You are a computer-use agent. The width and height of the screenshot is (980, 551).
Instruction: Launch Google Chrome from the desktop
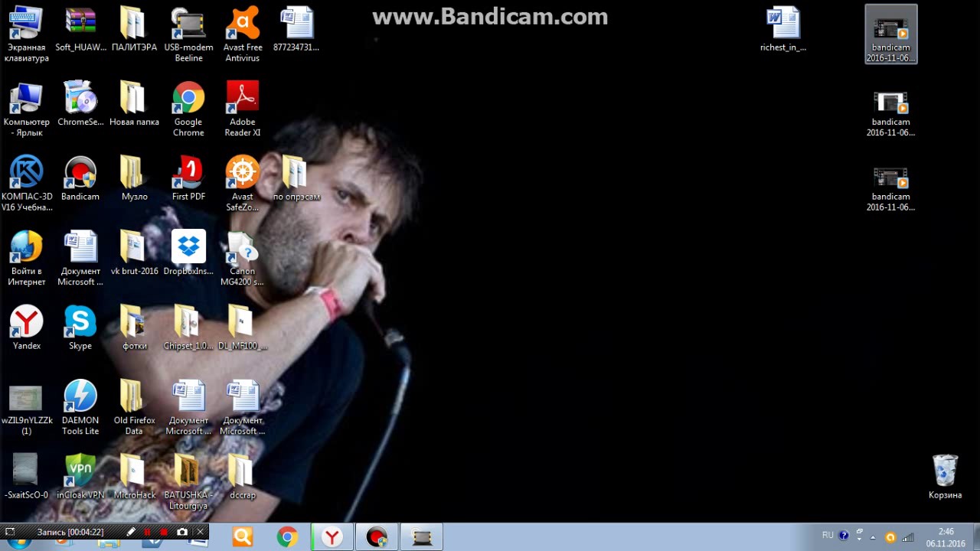point(188,109)
